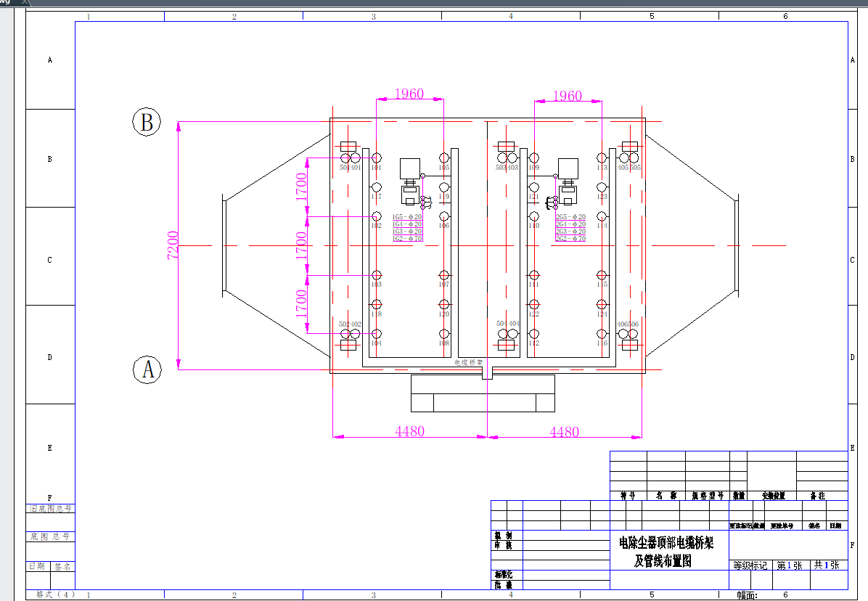Click the 等级标记 title block cell
The image size is (868, 601).
point(749,565)
